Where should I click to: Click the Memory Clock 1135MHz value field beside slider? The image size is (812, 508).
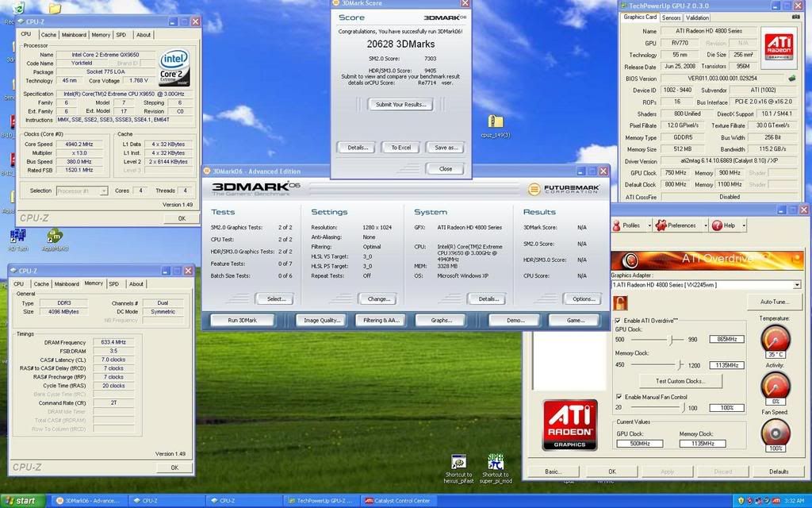(726, 365)
